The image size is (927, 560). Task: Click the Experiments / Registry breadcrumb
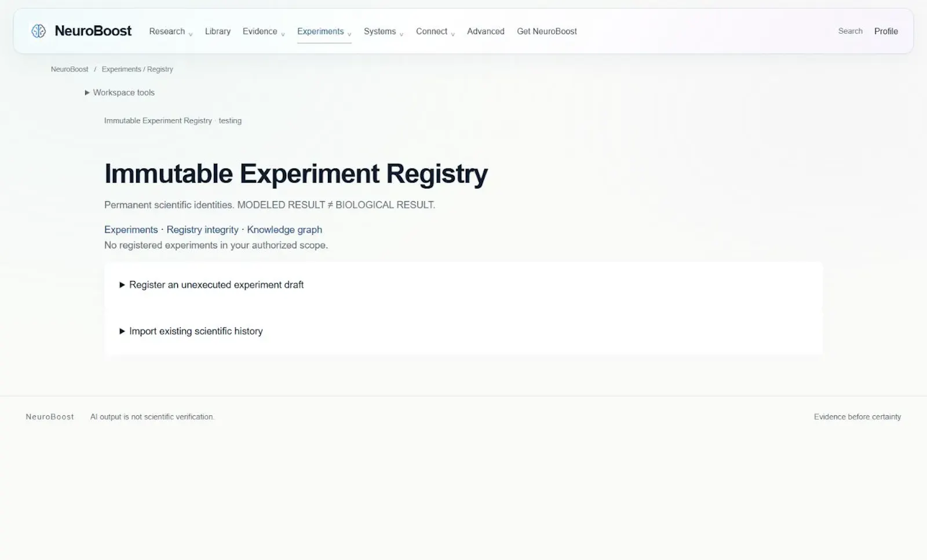tap(137, 69)
